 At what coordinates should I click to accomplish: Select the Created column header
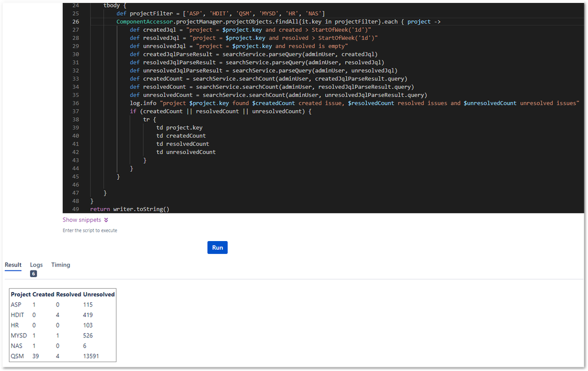pos(43,294)
